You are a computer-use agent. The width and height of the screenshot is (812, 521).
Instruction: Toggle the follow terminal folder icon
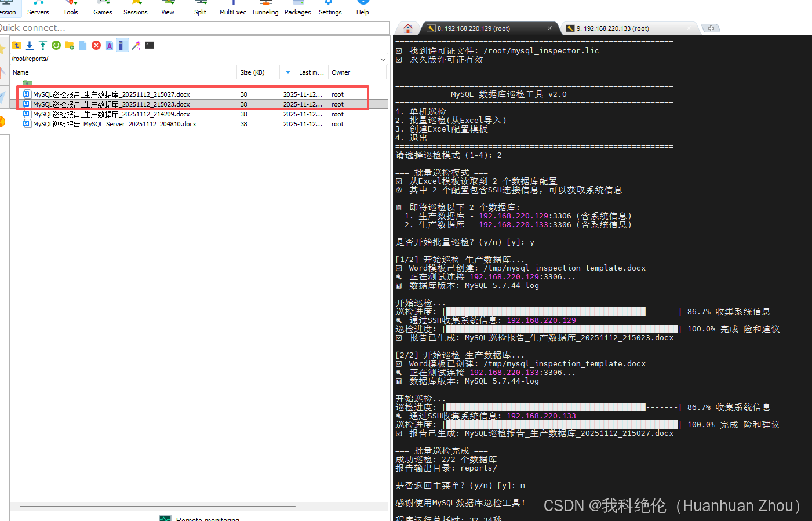tap(122, 45)
